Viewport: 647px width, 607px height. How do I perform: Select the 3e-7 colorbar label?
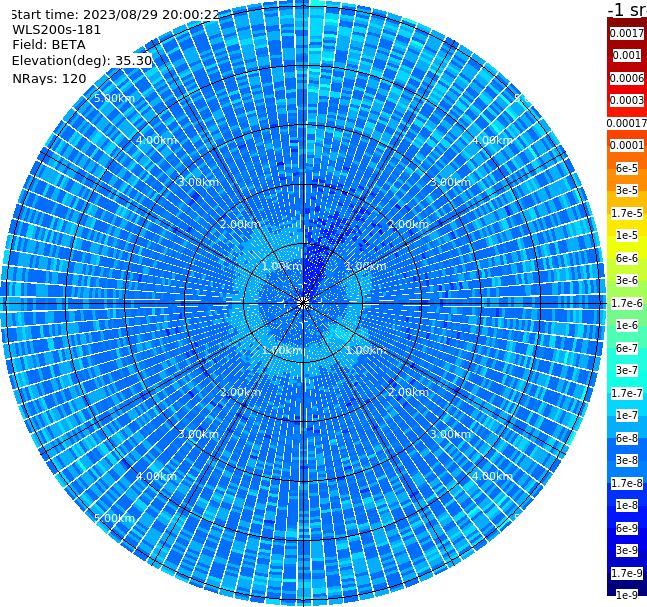coord(626,370)
